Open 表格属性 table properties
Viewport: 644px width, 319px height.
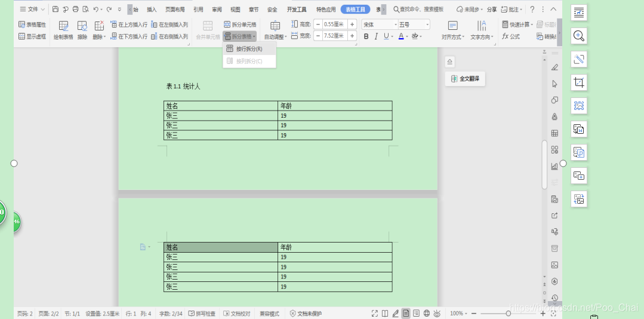[32, 24]
